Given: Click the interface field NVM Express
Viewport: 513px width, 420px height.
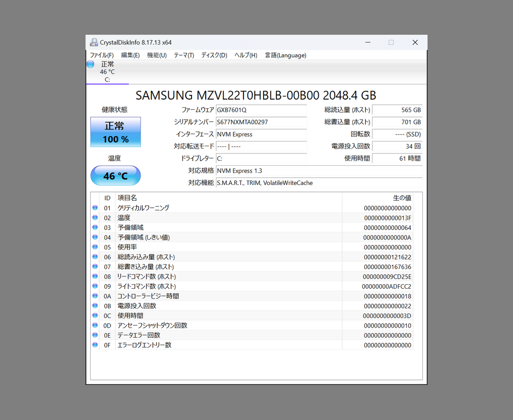Looking at the screenshot, I should pyautogui.click(x=261, y=134).
